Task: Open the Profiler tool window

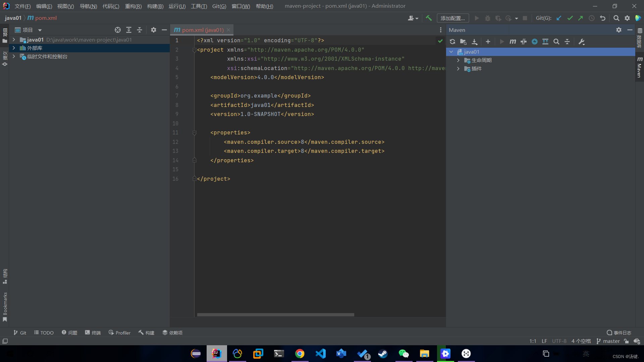Action: tap(119, 333)
